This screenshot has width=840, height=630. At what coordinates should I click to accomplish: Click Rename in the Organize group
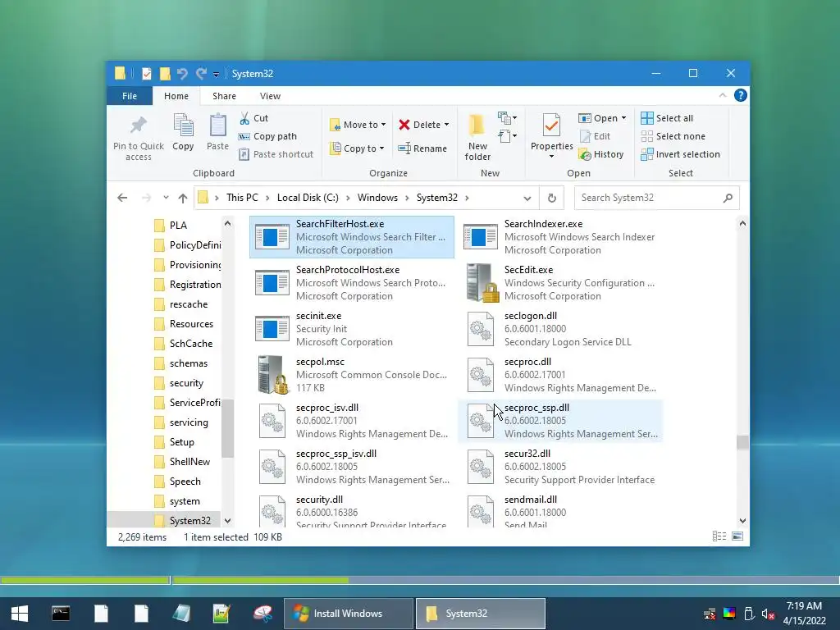tap(422, 148)
